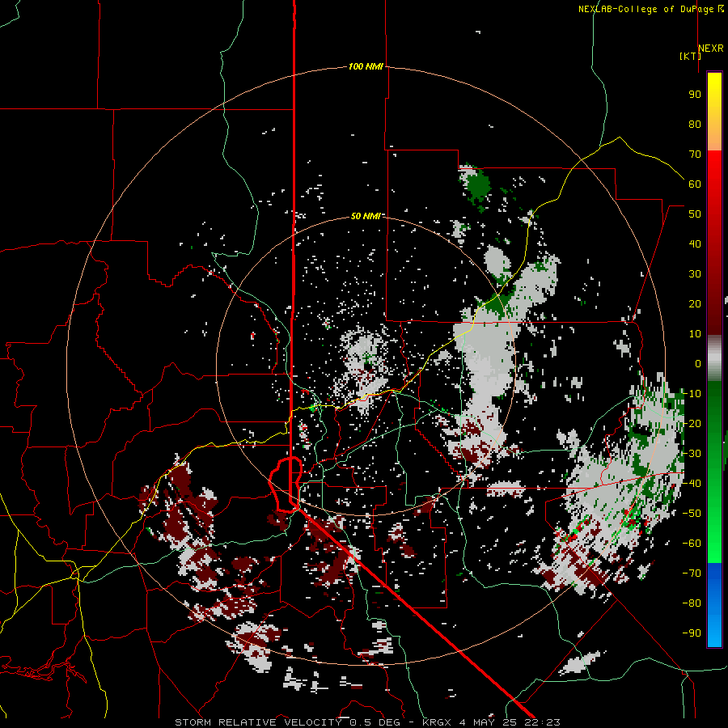The image size is (728, 728).
Task: Click the -80 scale value
Action: (x=692, y=603)
